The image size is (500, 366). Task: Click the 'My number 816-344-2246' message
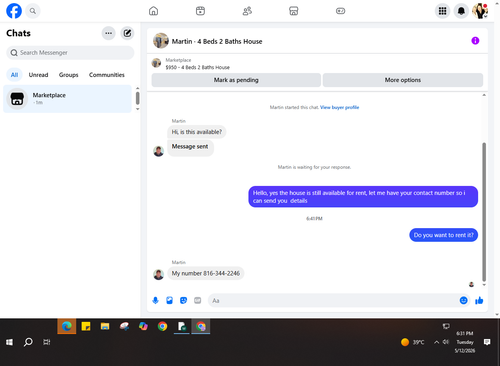(206, 273)
